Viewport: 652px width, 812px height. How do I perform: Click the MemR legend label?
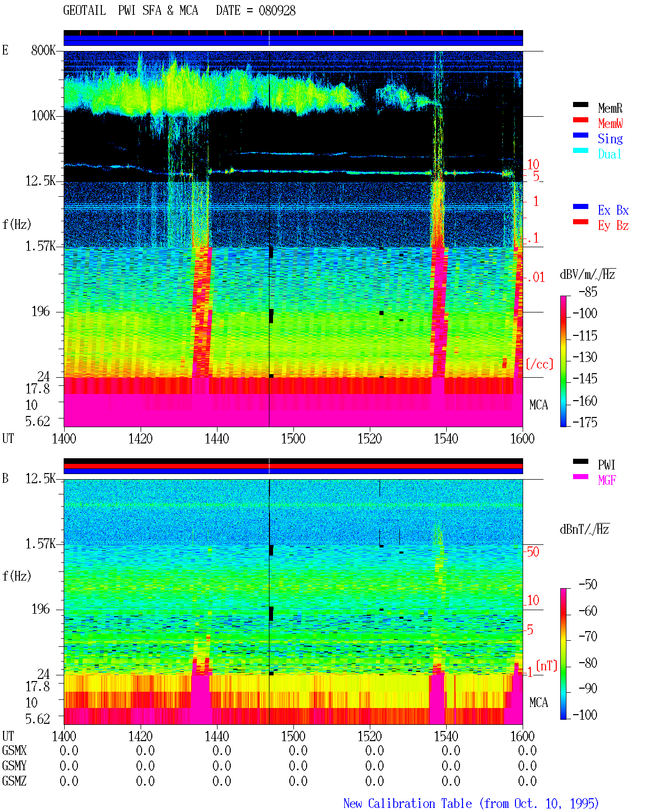(x=610, y=108)
